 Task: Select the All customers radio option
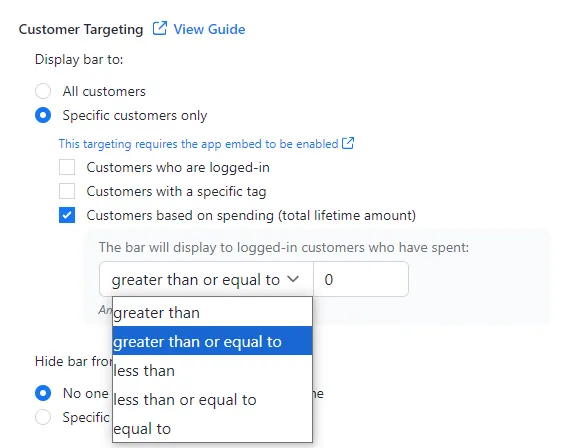pyautogui.click(x=43, y=91)
